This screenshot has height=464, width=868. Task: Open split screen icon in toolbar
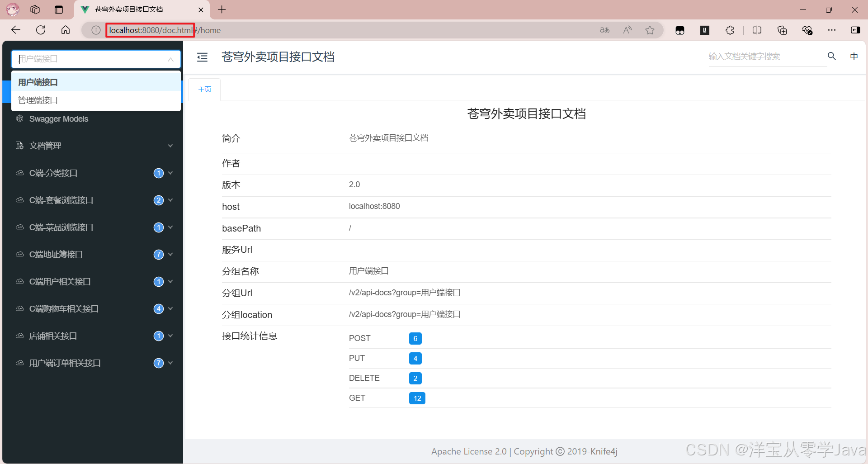click(757, 30)
